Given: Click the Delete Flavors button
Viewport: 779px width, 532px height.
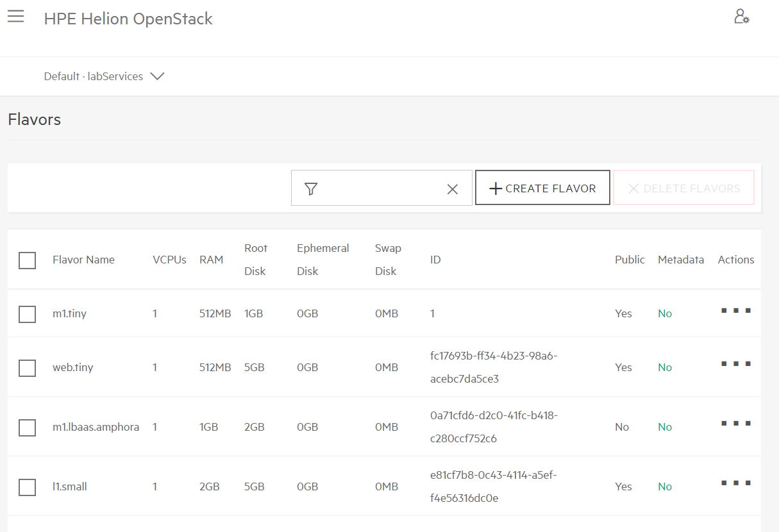Looking at the screenshot, I should pos(683,188).
